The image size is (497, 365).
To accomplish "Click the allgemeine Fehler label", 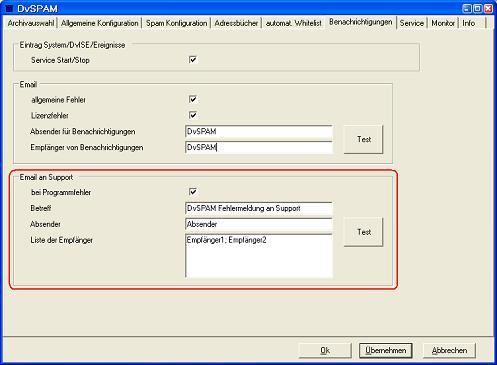I will (x=58, y=100).
